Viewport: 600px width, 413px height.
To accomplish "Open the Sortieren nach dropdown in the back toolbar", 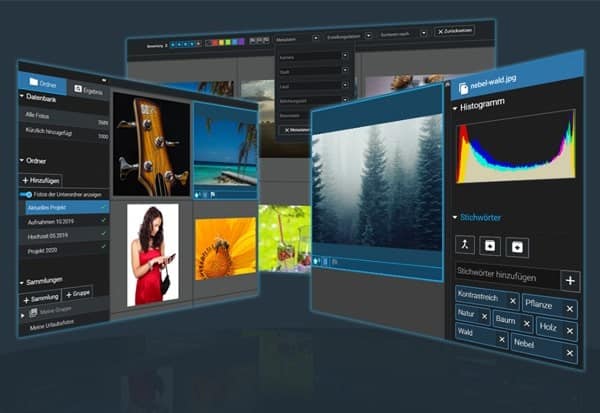I will [423, 34].
